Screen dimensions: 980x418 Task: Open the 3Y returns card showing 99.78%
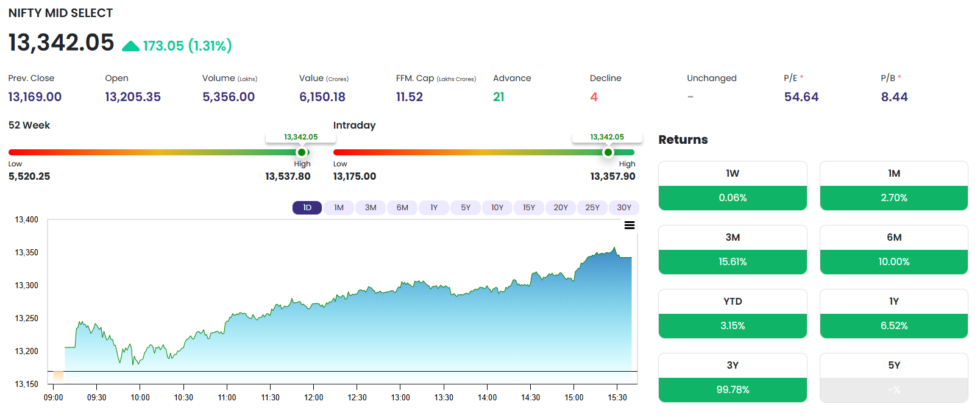[x=733, y=378]
